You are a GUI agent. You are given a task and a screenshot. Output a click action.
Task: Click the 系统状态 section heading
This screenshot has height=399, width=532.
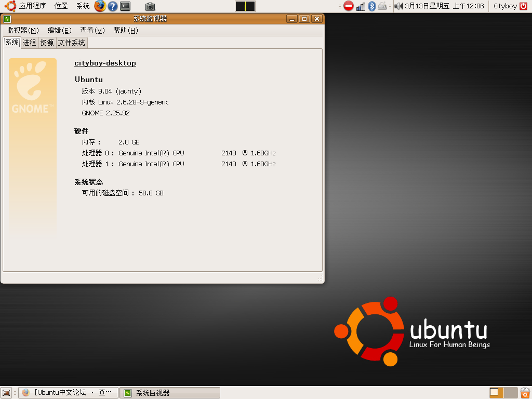pos(88,182)
